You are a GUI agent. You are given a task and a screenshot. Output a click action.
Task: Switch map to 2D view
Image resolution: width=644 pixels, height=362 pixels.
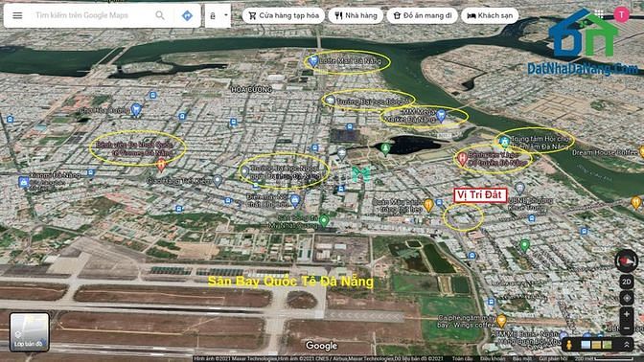pyautogui.click(x=627, y=282)
